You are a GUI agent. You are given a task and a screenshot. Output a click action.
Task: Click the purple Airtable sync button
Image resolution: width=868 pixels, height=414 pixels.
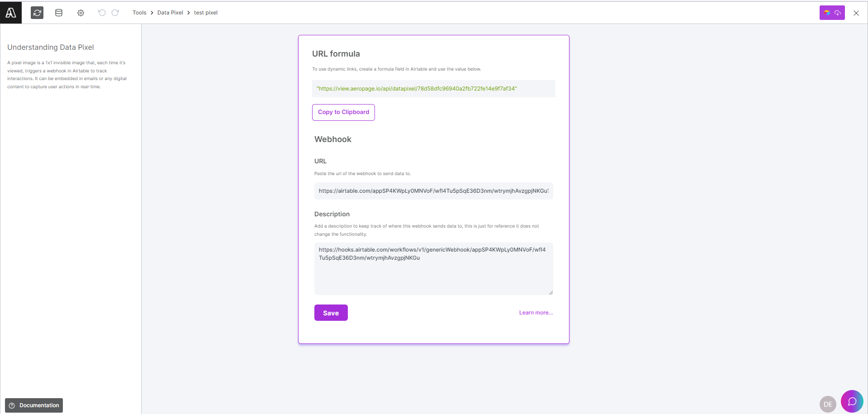pyautogui.click(x=832, y=13)
